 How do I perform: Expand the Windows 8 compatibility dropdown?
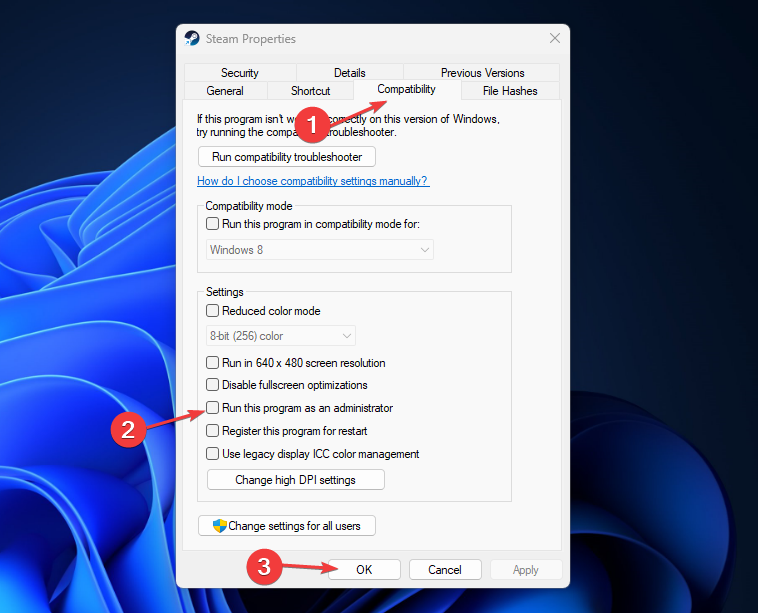point(320,250)
